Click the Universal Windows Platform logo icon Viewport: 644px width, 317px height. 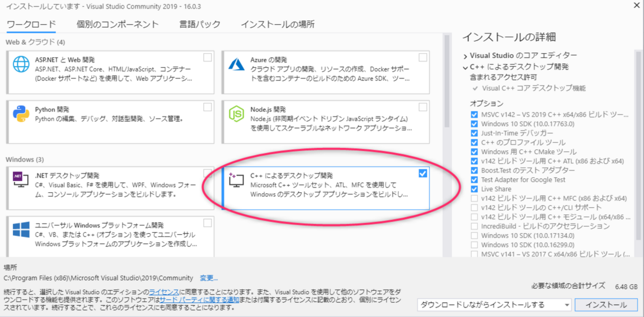pos(21,230)
